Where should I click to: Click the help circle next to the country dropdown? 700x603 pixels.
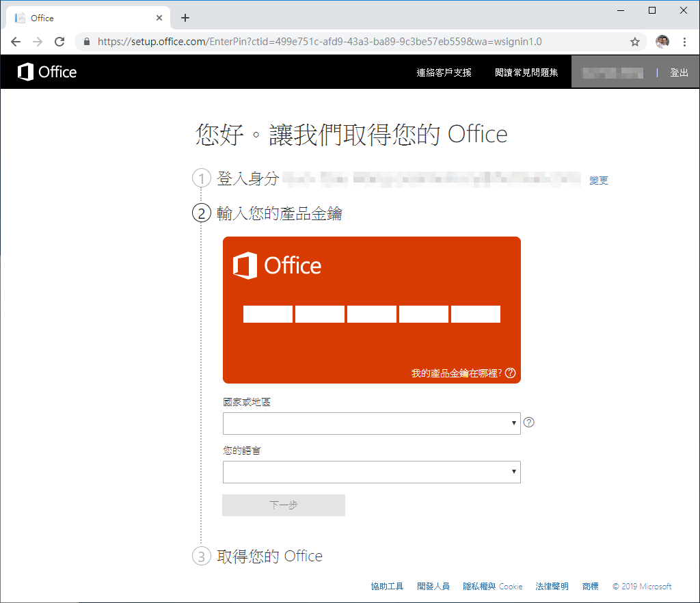point(528,423)
